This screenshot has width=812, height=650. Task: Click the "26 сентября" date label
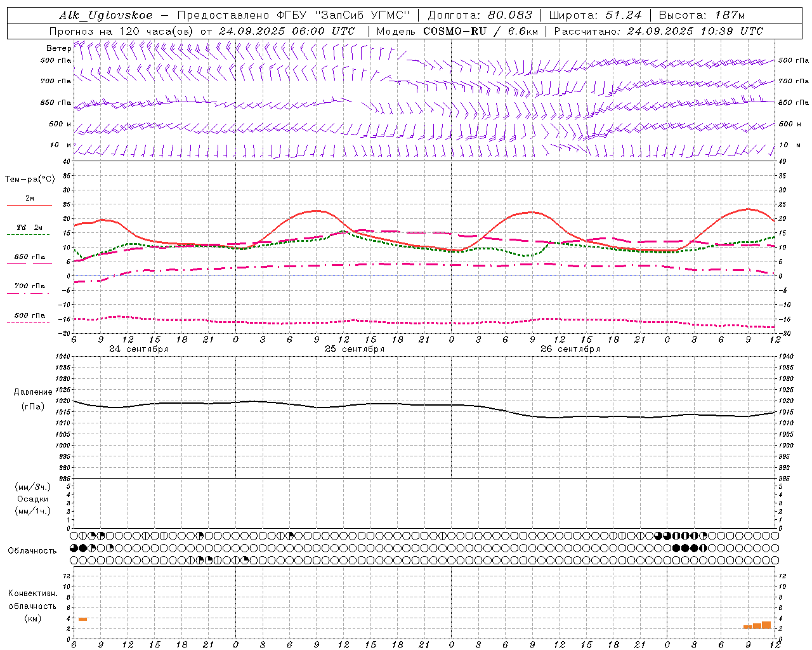tap(570, 349)
